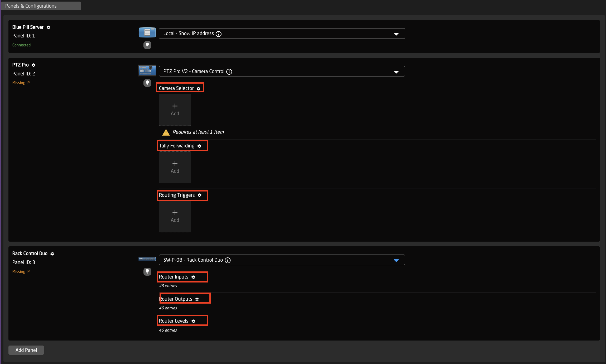Click the Requires at least 1 item message
The image size is (606, 364).
tap(198, 132)
